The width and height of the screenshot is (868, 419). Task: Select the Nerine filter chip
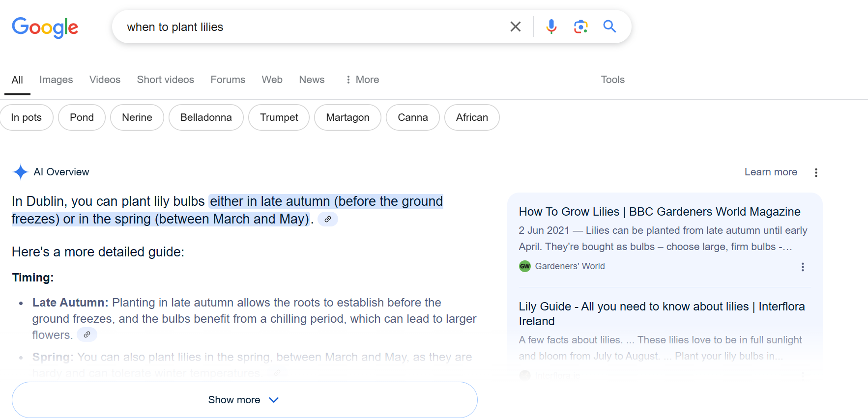pyautogui.click(x=137, y=117)
